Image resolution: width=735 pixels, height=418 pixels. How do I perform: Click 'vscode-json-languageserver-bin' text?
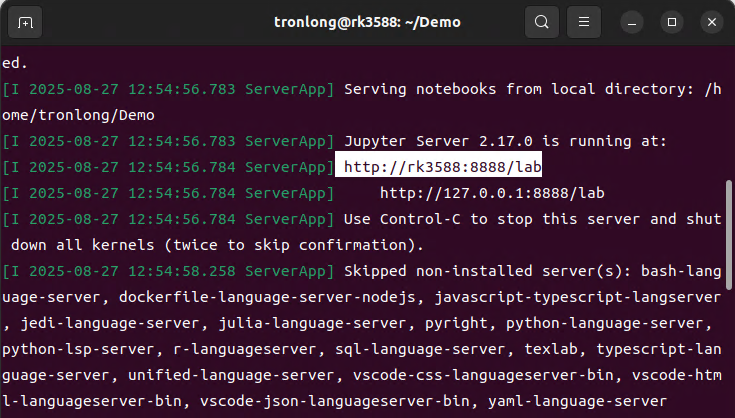point(335,401)
